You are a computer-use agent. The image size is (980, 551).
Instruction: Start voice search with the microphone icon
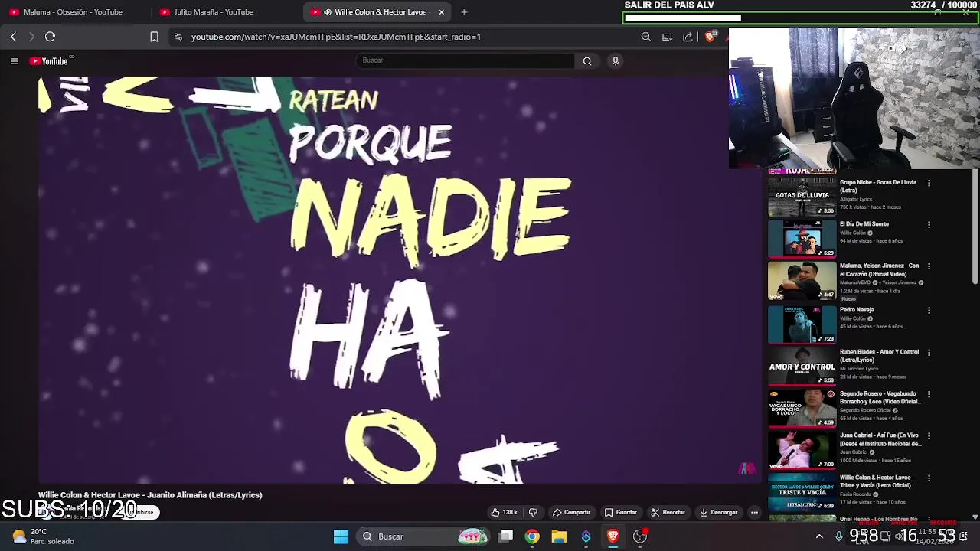tap(615, 61)
